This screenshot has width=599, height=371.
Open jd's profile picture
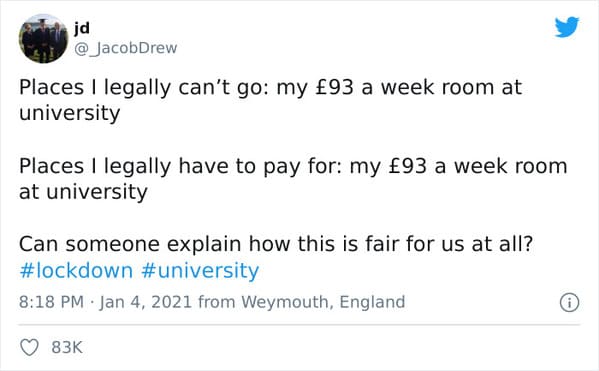(x=43, y=39)
